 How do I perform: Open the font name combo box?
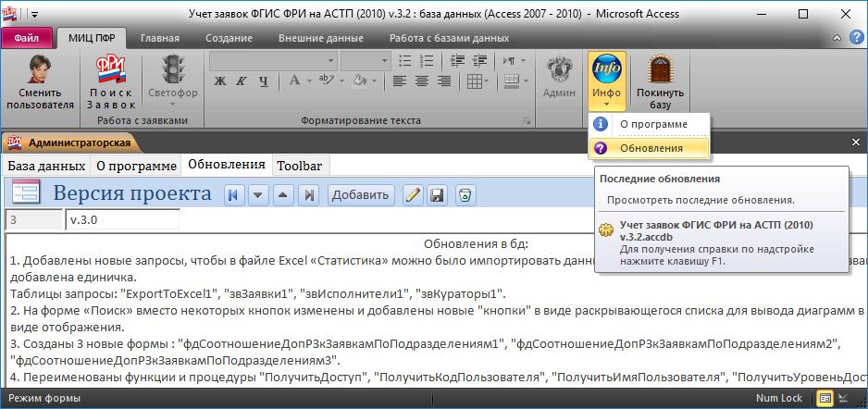click(272, 60)
